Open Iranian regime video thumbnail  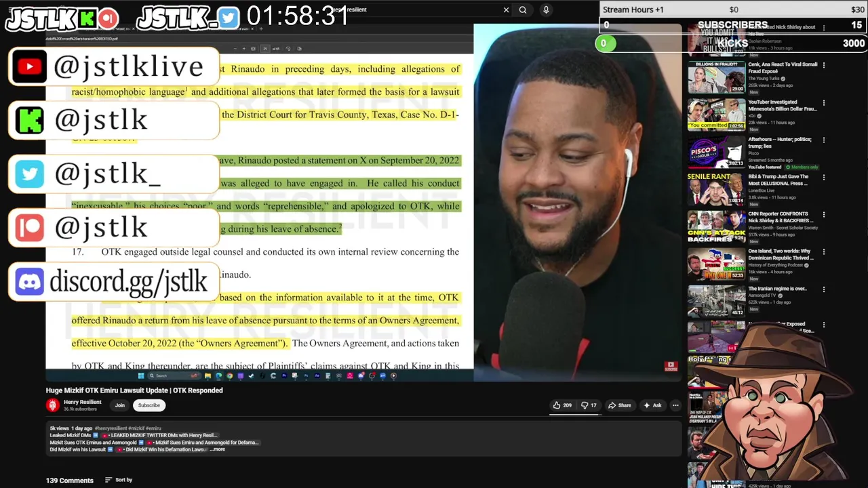click(716, 300)
